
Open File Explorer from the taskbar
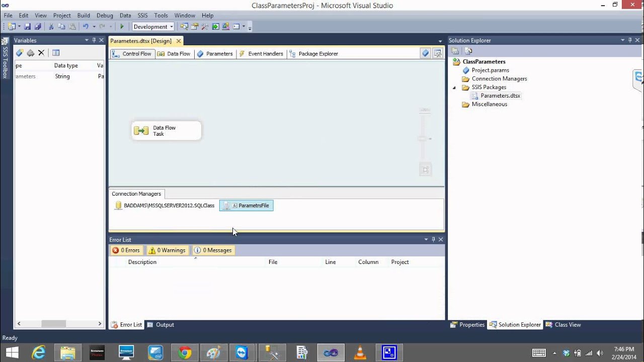pyautogui.click(x=68, y=353)
